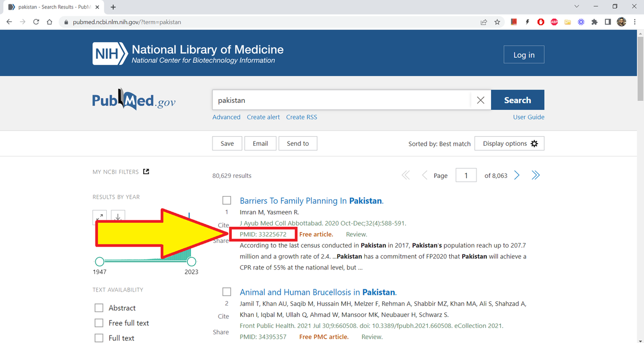
Task: Close the pakistan Search Results tab
Action: [x=97, y=7]
